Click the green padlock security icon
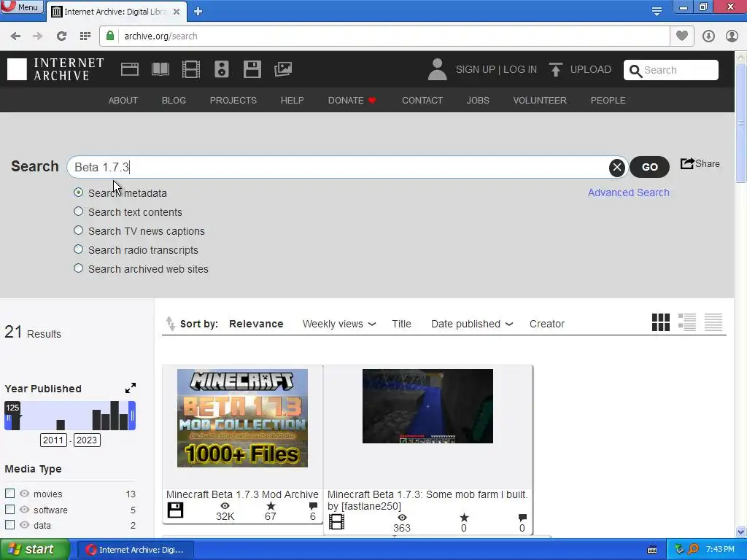The image size is (747, 560). tap(110, 36)
